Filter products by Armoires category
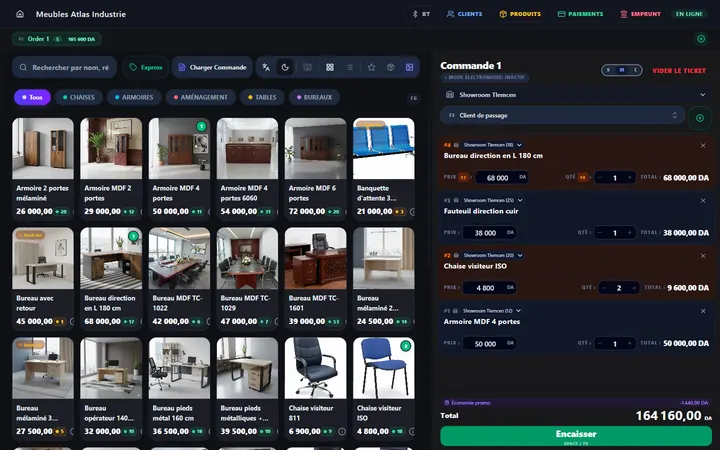 click(134, 97)
